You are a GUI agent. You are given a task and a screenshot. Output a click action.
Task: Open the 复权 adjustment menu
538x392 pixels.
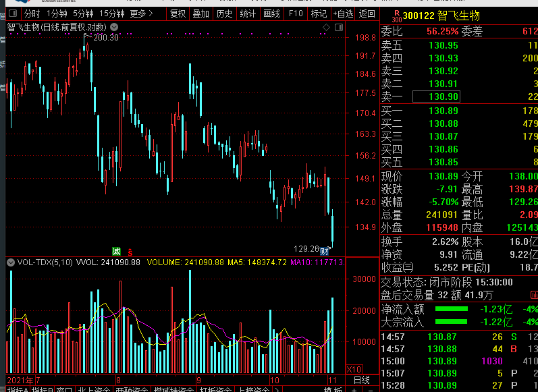coord(178,13)
